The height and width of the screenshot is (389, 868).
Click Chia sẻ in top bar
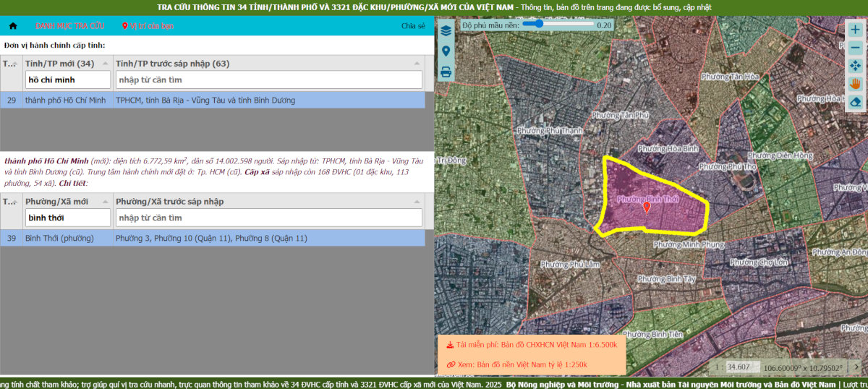[413, 26]
